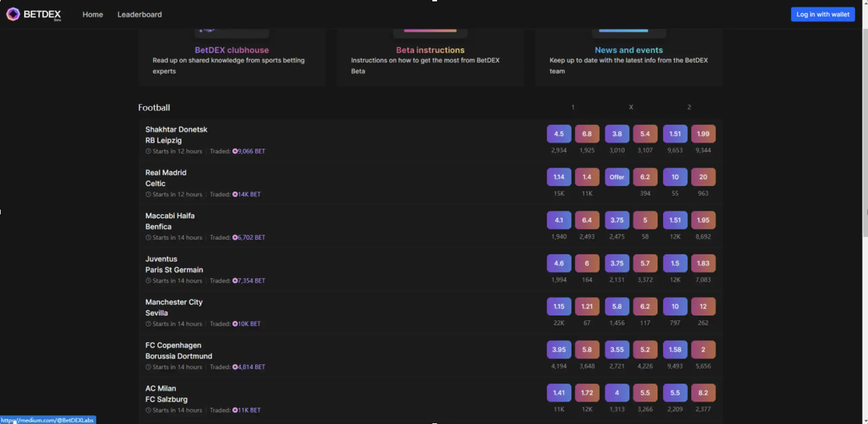
Task: Select AC Milan lay odds 1.72
Action: (587, 393)
